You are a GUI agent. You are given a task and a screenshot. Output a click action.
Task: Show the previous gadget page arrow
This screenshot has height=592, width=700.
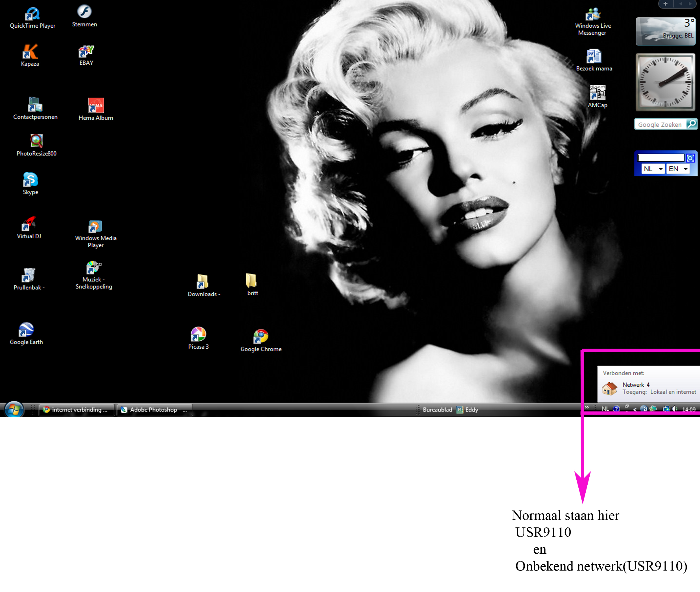pos(681,4)
